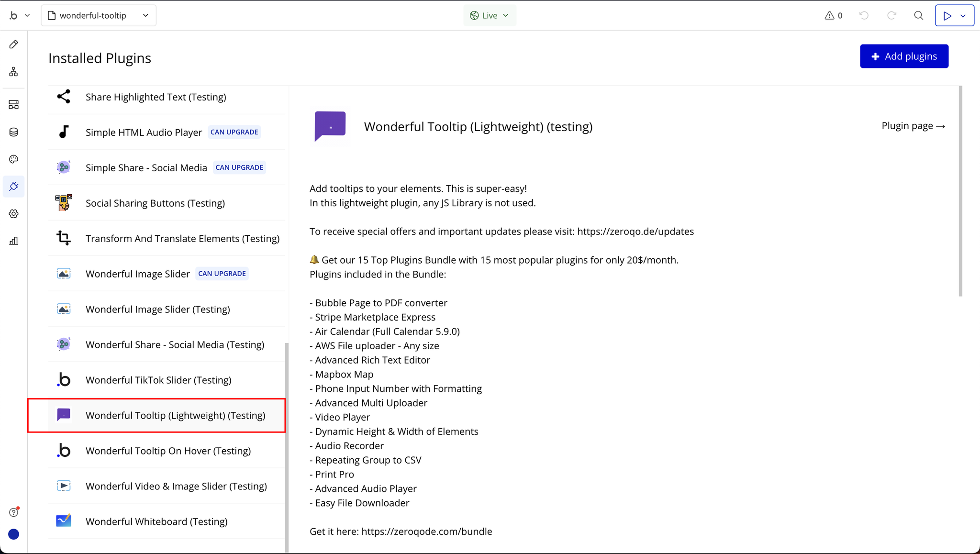
Task: Open the Plugin page link
Action: click(913, 126)
